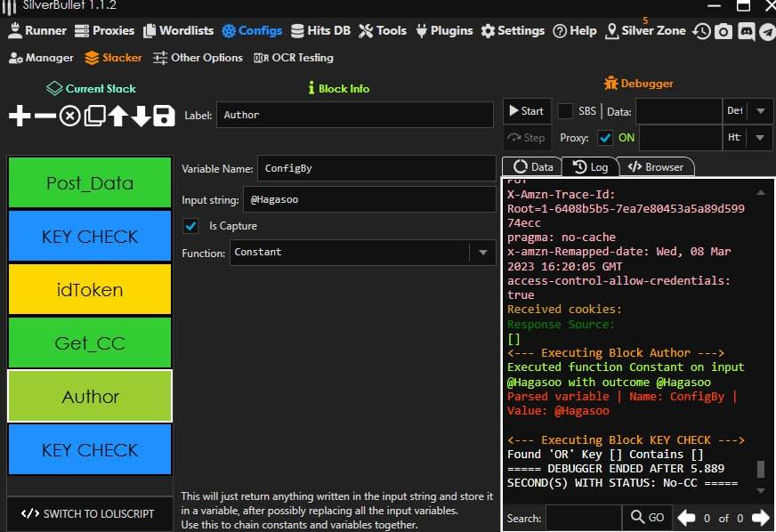Select the yellow idToken block
Image resolution: width=776 pixels, height=532 pixels.
[90, 290]
